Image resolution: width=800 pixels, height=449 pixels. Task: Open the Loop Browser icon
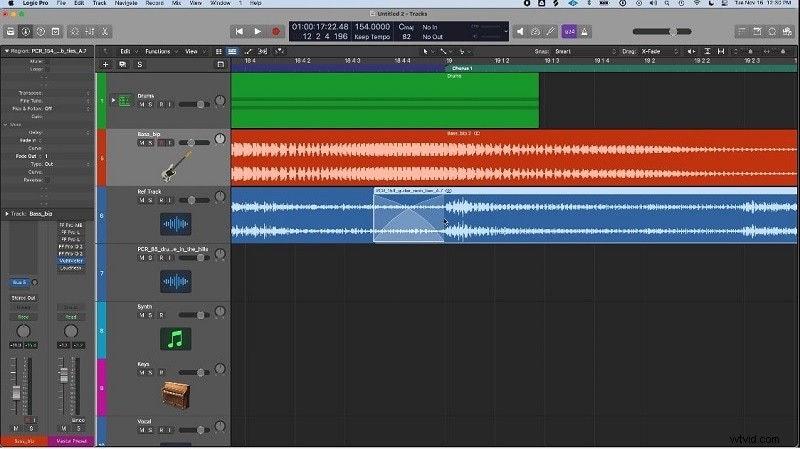pyautogui.click(x=772, y=32)
